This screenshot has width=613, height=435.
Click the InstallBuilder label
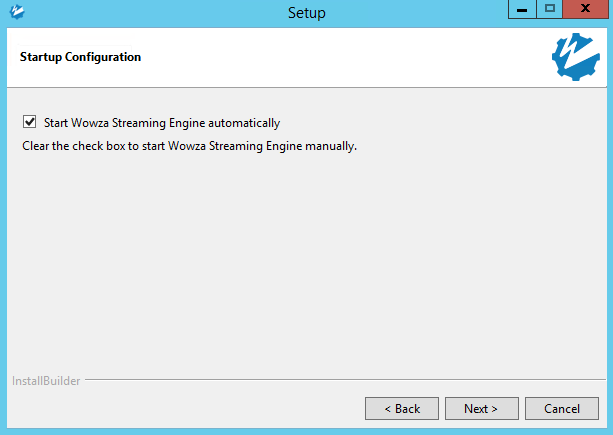[x=46, y=381]
